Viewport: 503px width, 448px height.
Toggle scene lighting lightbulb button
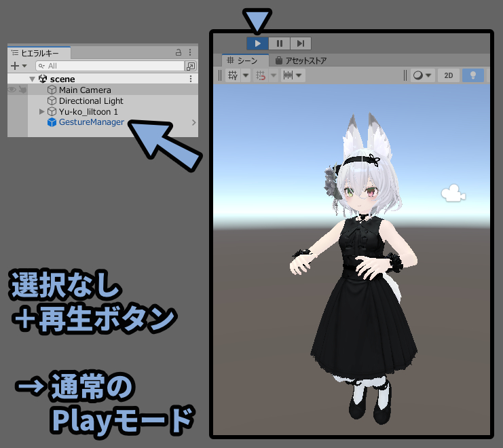click(x=473, y=75)
